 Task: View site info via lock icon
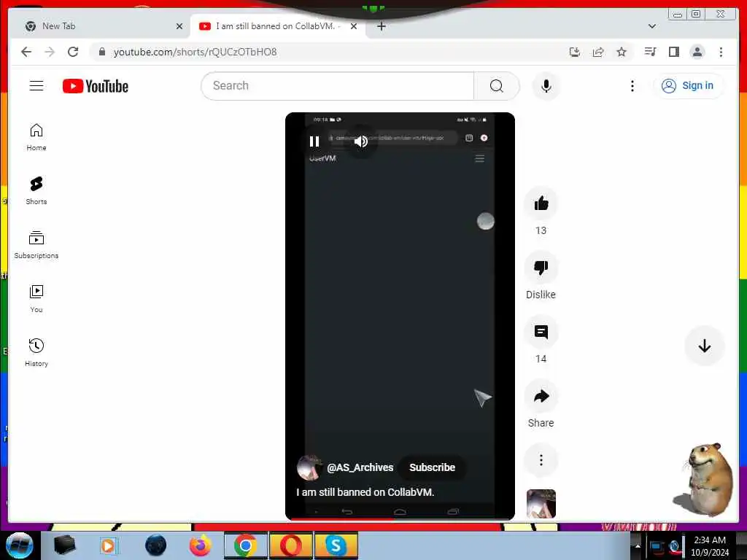[101, 52]
